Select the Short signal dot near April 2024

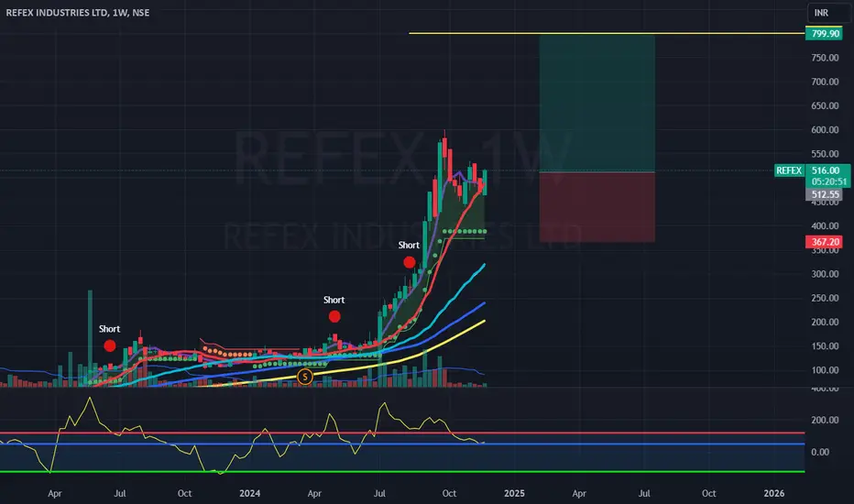(x=334, y=316)
